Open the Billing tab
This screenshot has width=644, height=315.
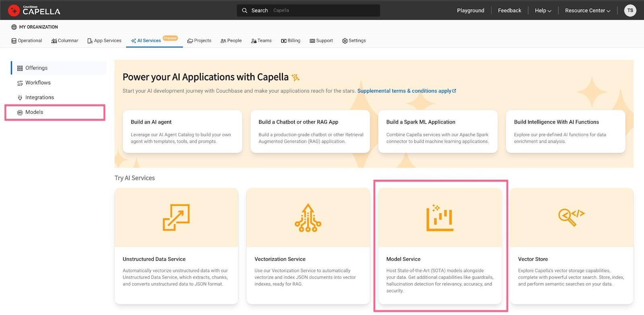click(291, 41)
